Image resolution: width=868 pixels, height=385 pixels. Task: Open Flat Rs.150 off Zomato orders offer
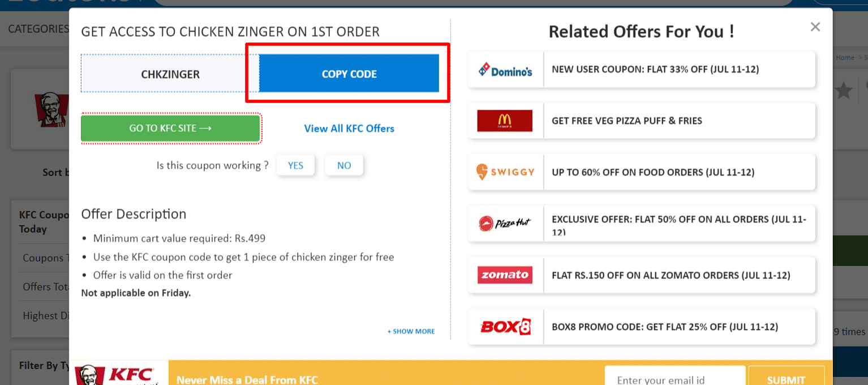pyautogui.click(x=642, y=275)
